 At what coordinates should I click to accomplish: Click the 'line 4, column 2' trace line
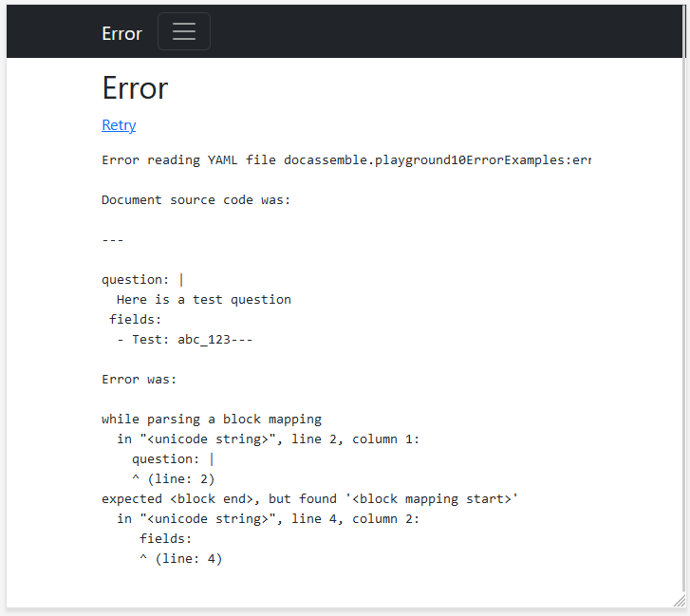pos(268,518)
